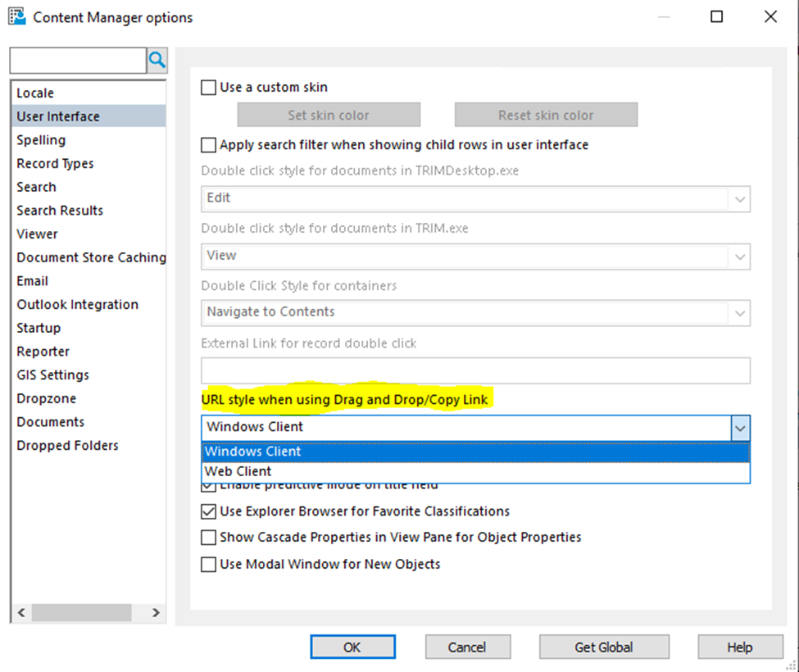Click the Content Manager application icon in titlebar
This screenshot has height=672, width=799.
[x=16, y=16]
